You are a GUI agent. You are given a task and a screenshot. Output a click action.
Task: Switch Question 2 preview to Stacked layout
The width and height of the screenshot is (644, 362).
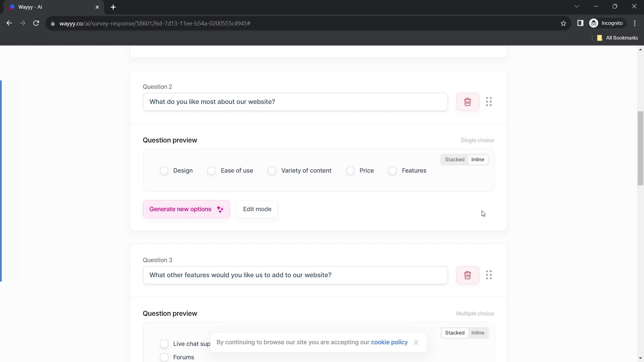(x=455, y=159)
